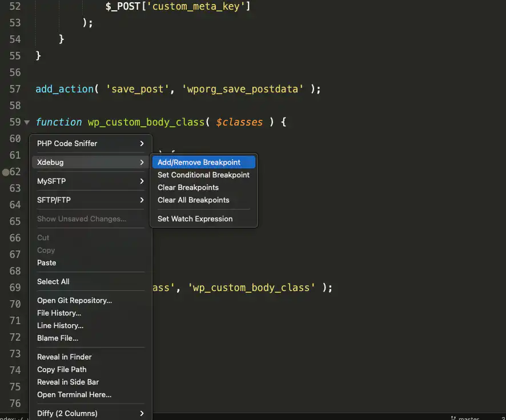Collapse the fold arrow on line 59

pyautogui.click(x=27, y=122)
